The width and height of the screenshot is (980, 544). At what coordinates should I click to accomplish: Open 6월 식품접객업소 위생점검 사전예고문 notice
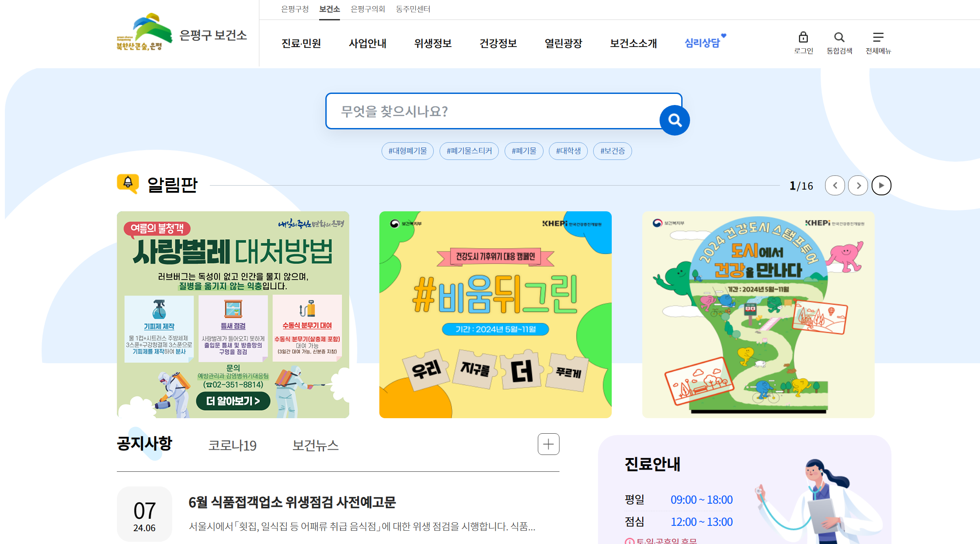[x=292, y=502]
